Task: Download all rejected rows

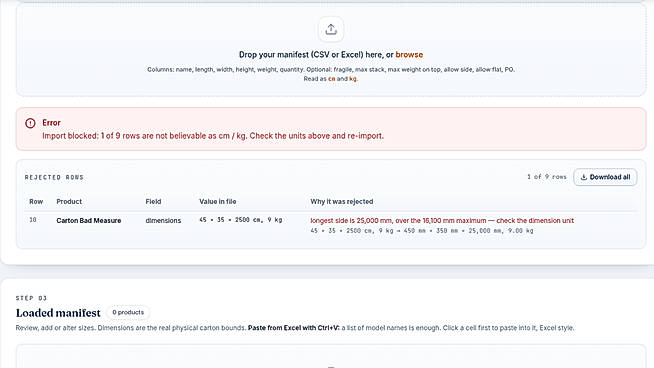Action: (x=605, y=177)
